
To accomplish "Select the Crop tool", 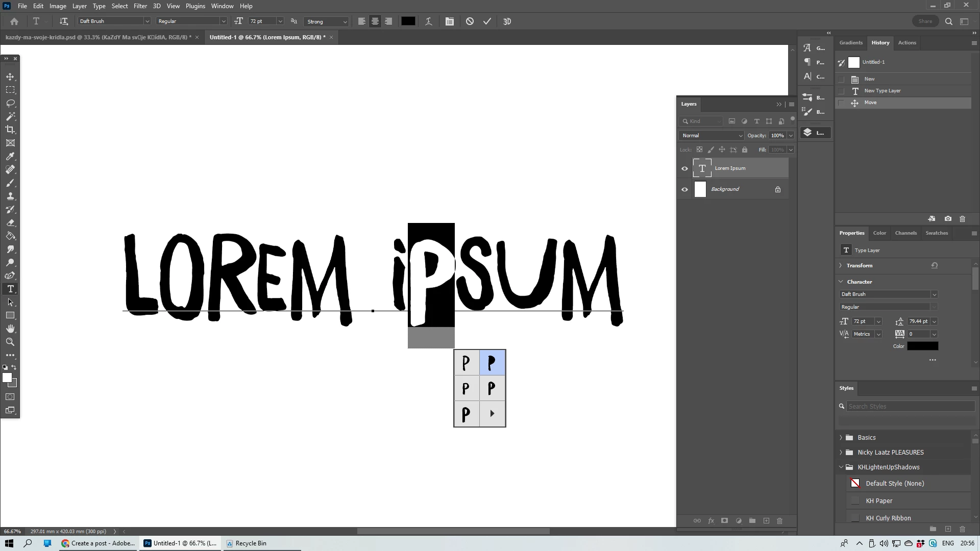I will (10, 130).
